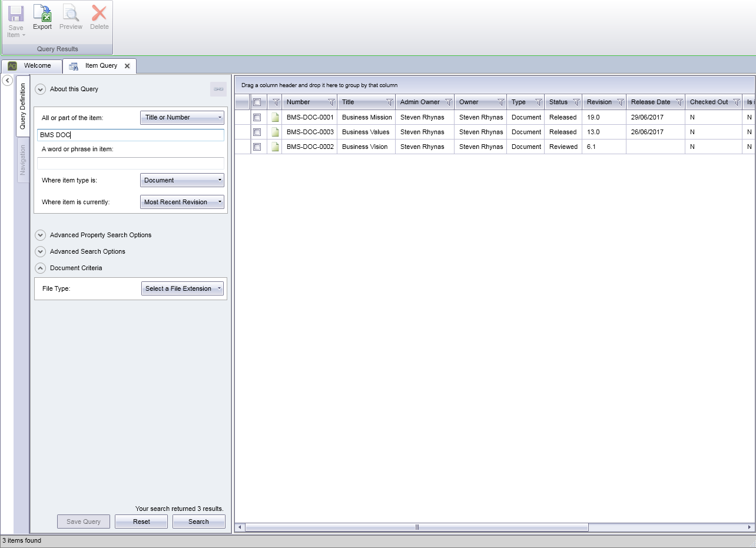The width and height of the screenshot is (756, 548).
Task: Tick the checkbox for BMS-DOC-0003
Action: 257,132
